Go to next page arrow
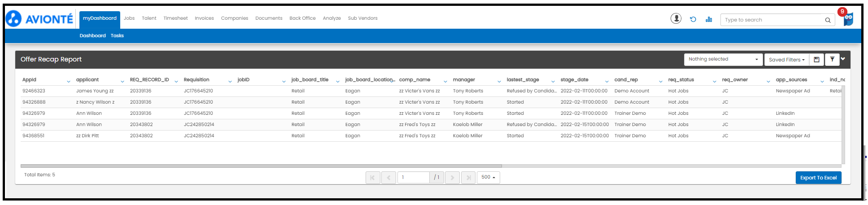This screenshot has width=868, height=205. tap(452, 178)
